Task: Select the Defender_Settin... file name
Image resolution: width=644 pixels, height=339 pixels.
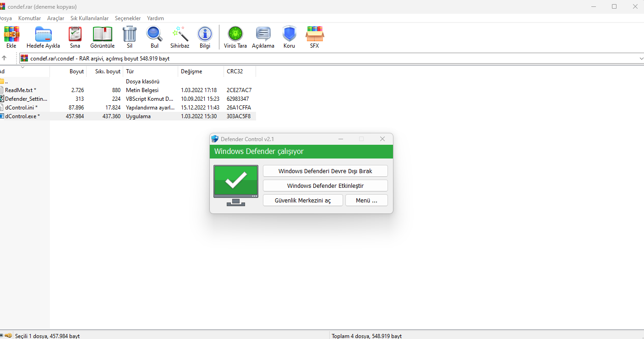Action: coord(26,99)
